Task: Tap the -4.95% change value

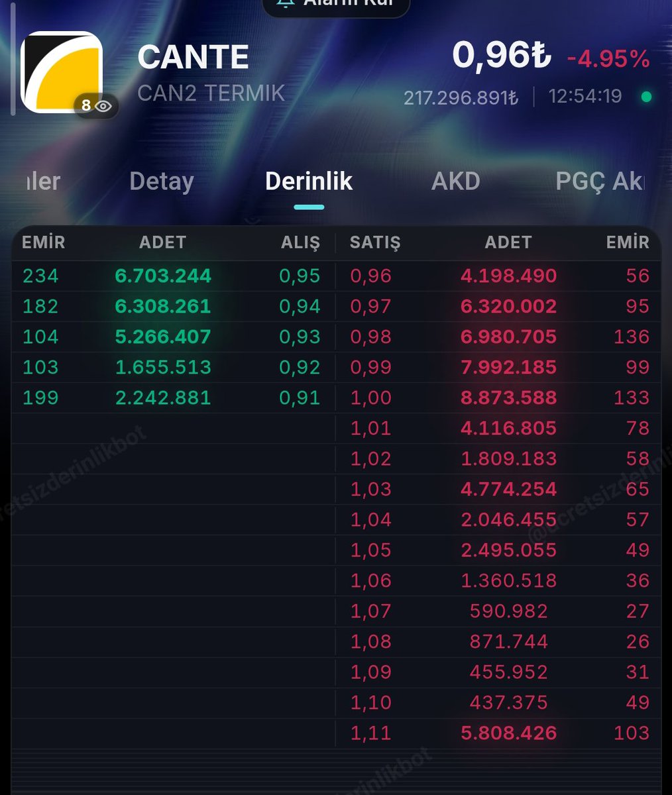Action: click(608, 59)
